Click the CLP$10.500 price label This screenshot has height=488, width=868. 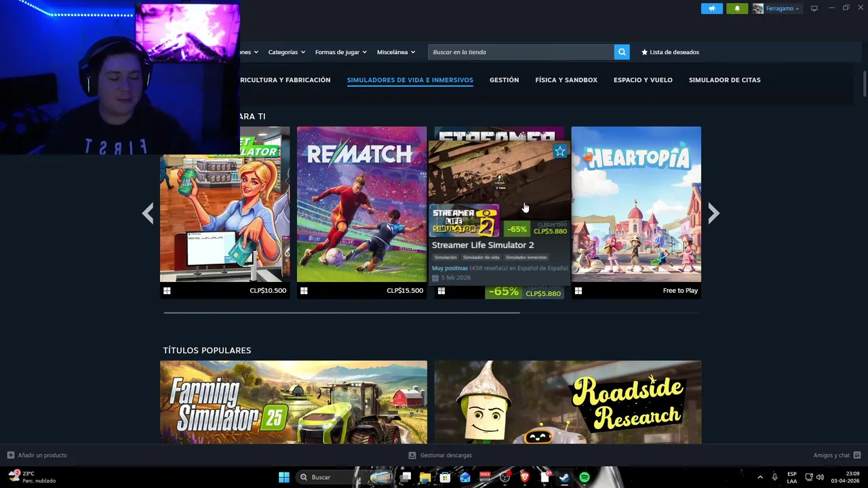268,291
